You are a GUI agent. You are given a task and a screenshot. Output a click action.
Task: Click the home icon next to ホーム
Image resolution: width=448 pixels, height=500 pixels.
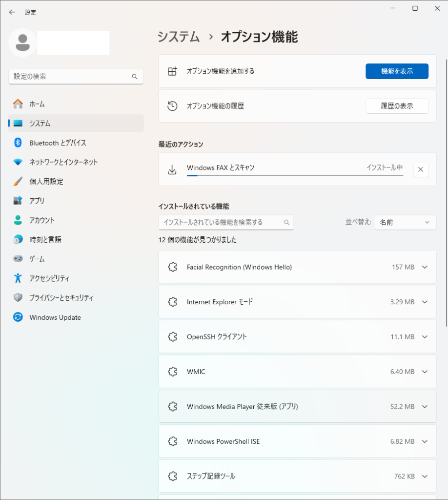pyautogui.click(x=18, y=104)
